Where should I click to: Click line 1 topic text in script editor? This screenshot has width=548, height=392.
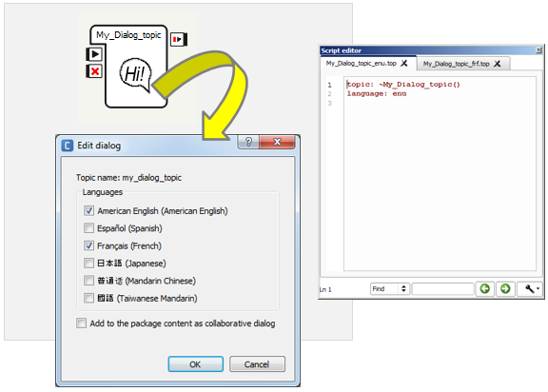pyautogui.click(x=403, y=84)
